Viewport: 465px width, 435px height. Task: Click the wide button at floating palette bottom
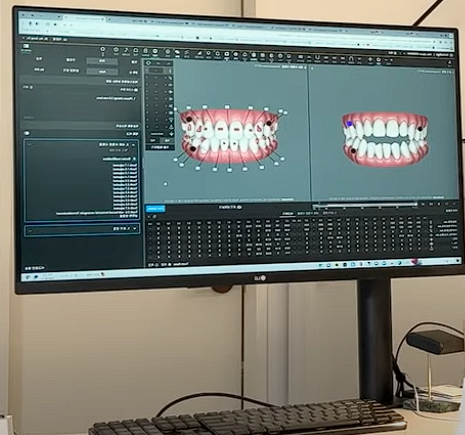tap(160, 147)
